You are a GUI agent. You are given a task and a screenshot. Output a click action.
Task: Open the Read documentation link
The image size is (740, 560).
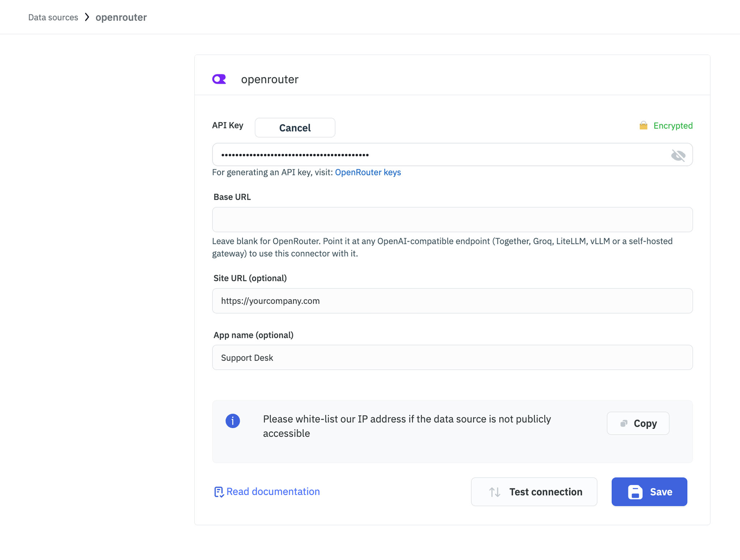[x=273, y=491]
